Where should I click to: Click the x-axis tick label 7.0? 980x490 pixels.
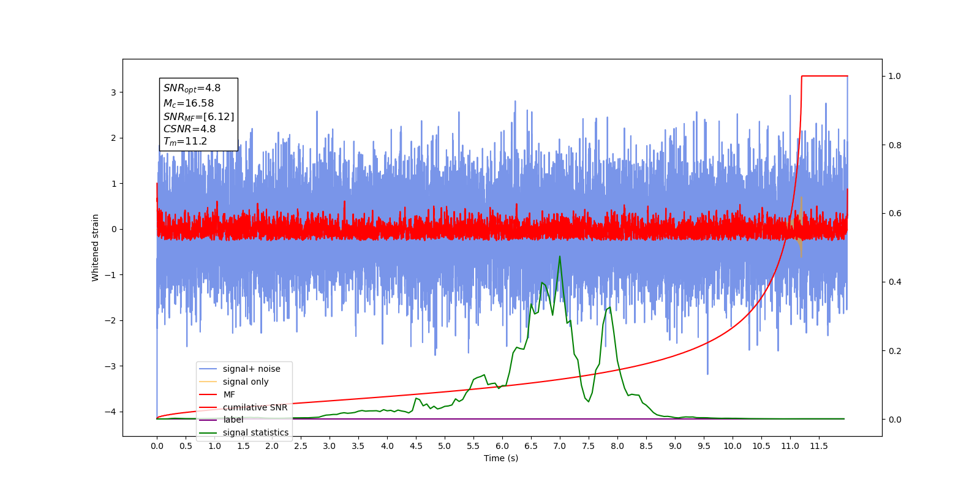click(560, 446)
